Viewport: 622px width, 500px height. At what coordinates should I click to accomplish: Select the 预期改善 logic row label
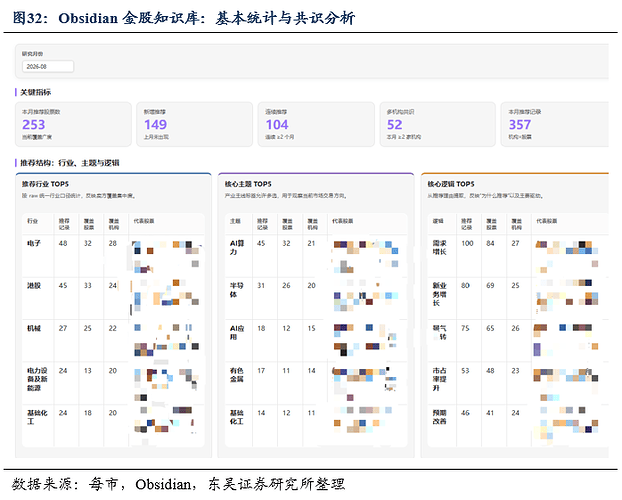pyautogui.click(x=440, y=417)
